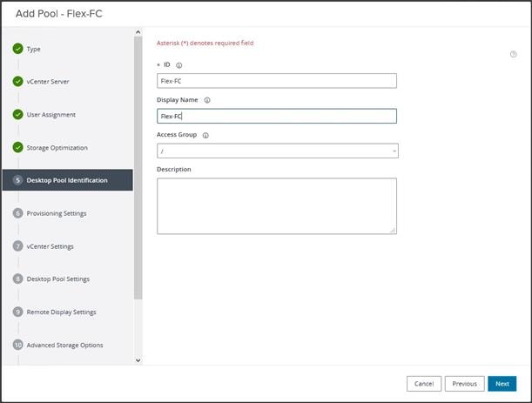
Task: Click the Description box resize handle
Action: [393, 231]
